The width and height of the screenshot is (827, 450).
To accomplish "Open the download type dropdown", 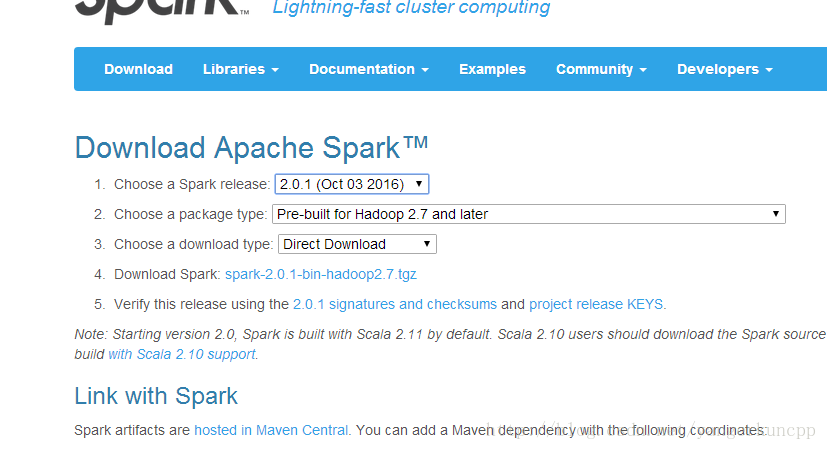I will point(357,244).
